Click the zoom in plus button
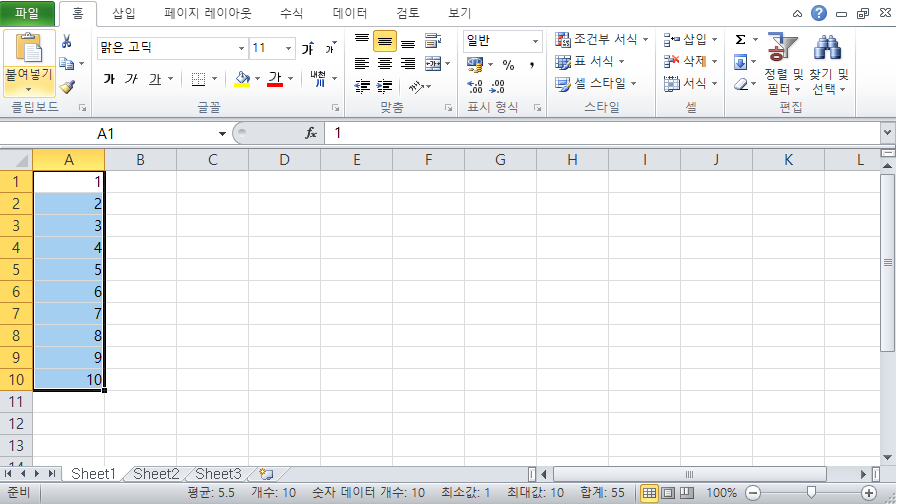Viewport: 897px width, 504px height. (868, 493)
